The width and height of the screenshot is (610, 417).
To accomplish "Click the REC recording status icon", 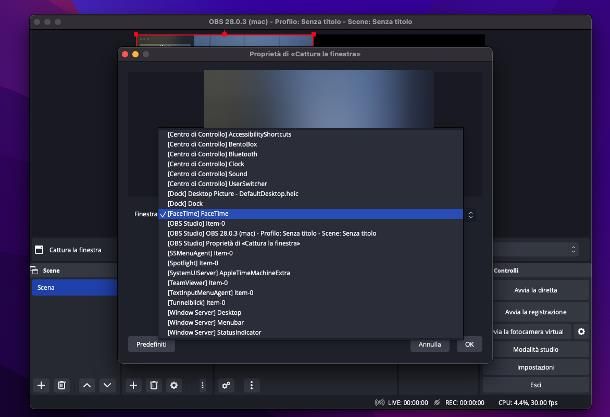I will (437, 403).
